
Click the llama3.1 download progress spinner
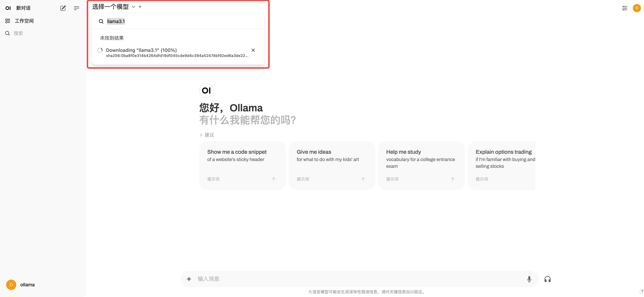pos(100,50)
